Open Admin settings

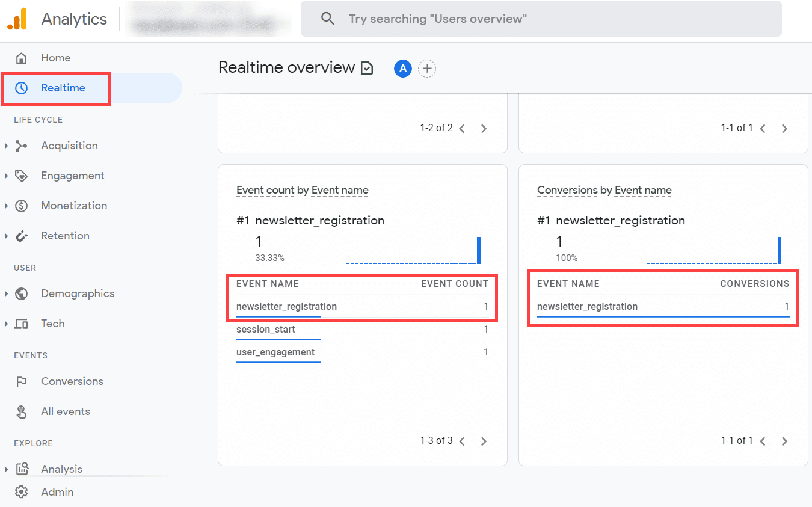coord(57,492)
